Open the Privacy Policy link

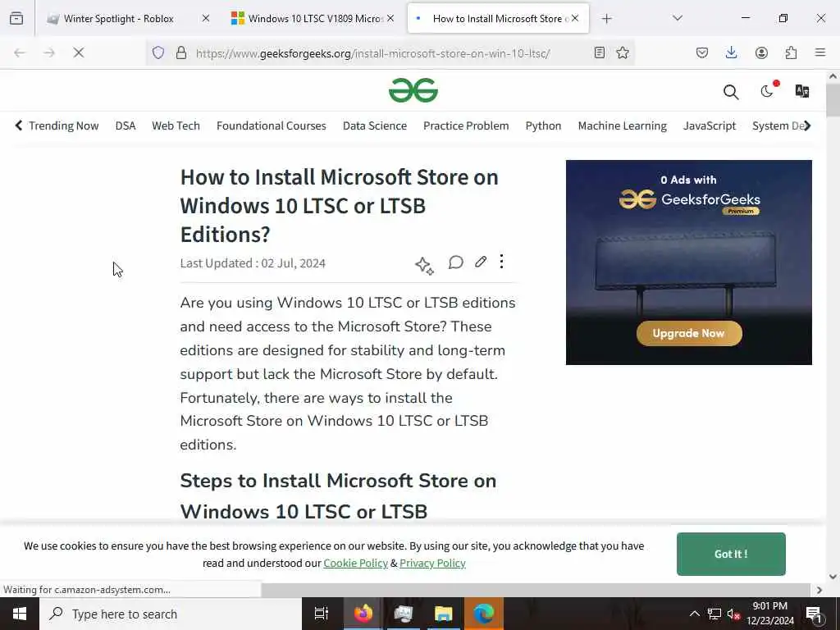pyautogui.click(x=432, y=563)
